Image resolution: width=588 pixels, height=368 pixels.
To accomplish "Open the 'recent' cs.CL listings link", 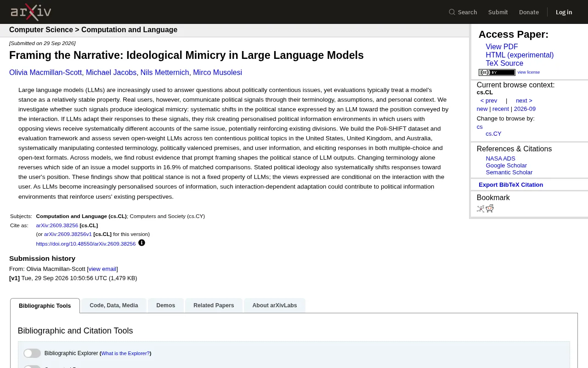I will tap(501, 109).
